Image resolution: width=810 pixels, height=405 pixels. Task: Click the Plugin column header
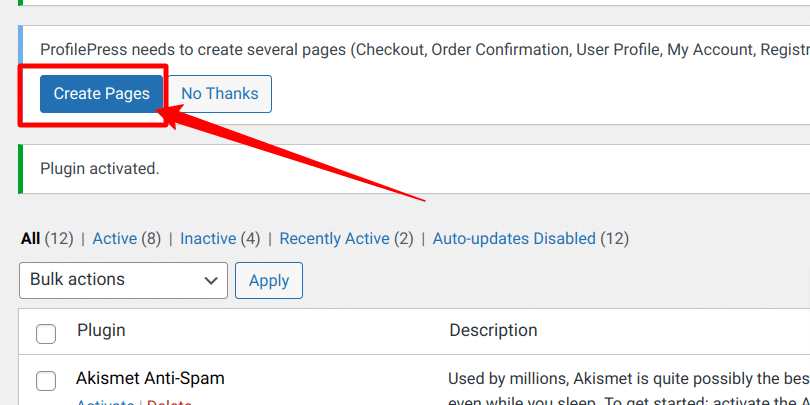click(101, 330)
